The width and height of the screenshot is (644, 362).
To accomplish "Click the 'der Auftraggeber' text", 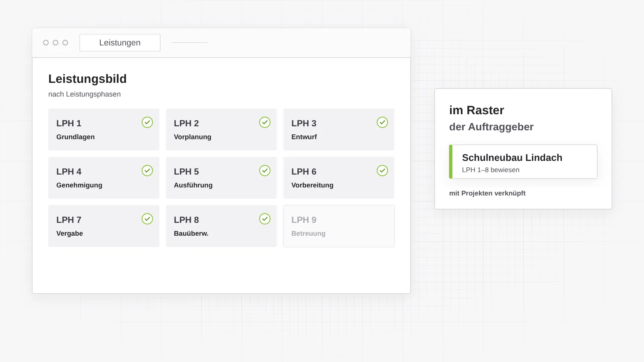I will [491, 127].
